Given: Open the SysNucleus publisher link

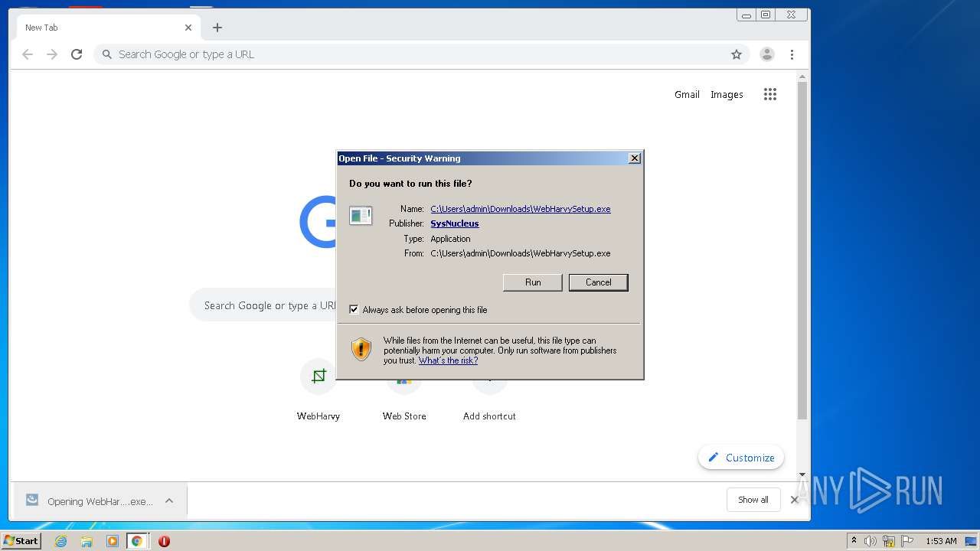Looking at the screenshot, I should coord(455,223).
